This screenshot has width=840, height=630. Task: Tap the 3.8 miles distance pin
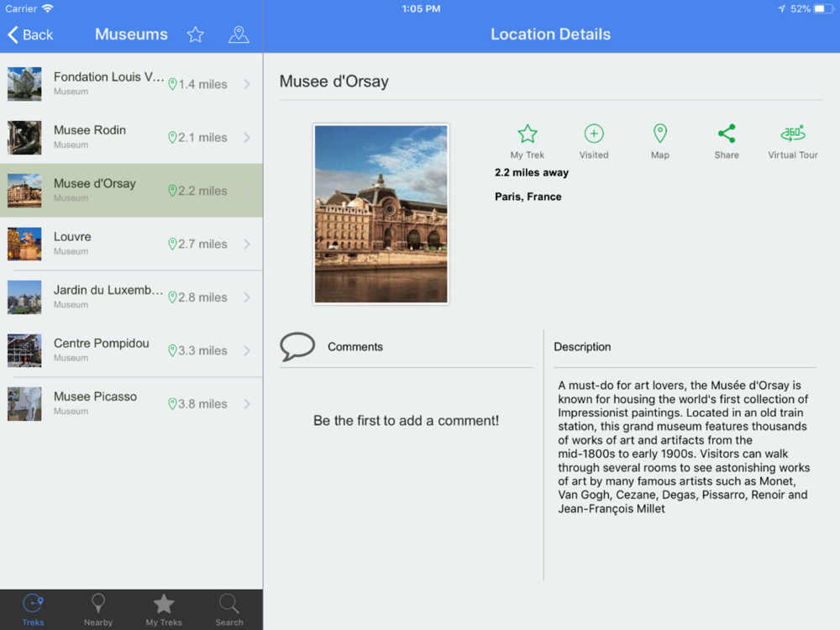(x=172, y=404)
